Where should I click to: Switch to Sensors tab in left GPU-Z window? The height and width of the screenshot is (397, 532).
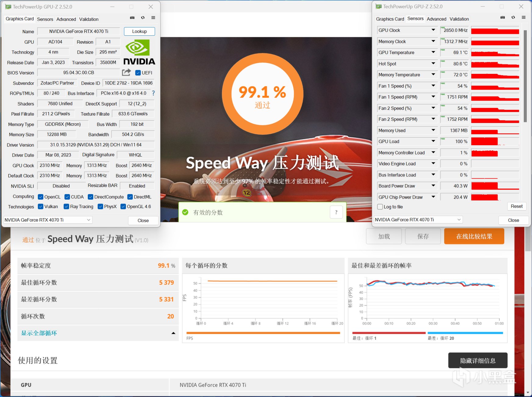pyautogui.click(x=45, y=19)
